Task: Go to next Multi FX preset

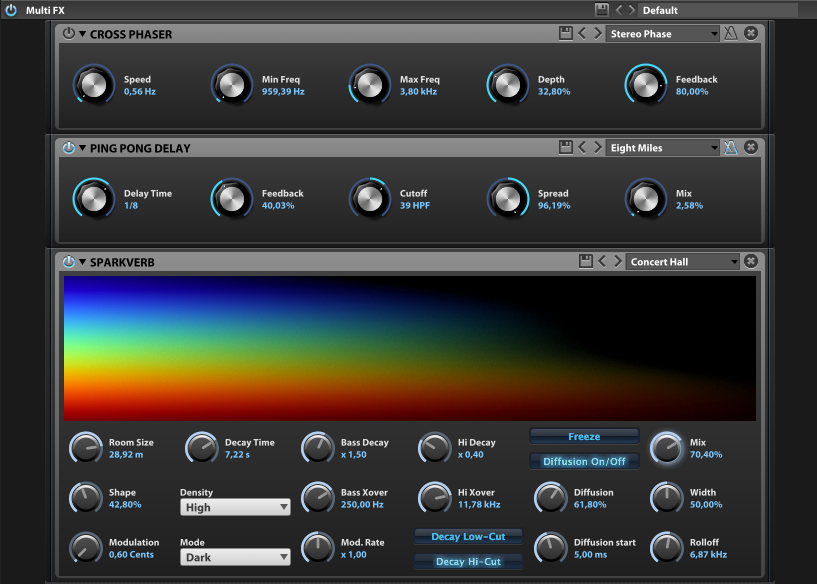Action: point(632,10)
